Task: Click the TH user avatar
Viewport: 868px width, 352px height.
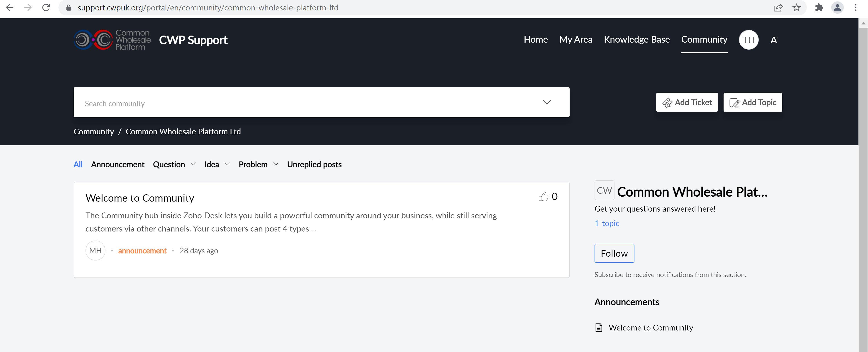Action: [x=748, y=40]
